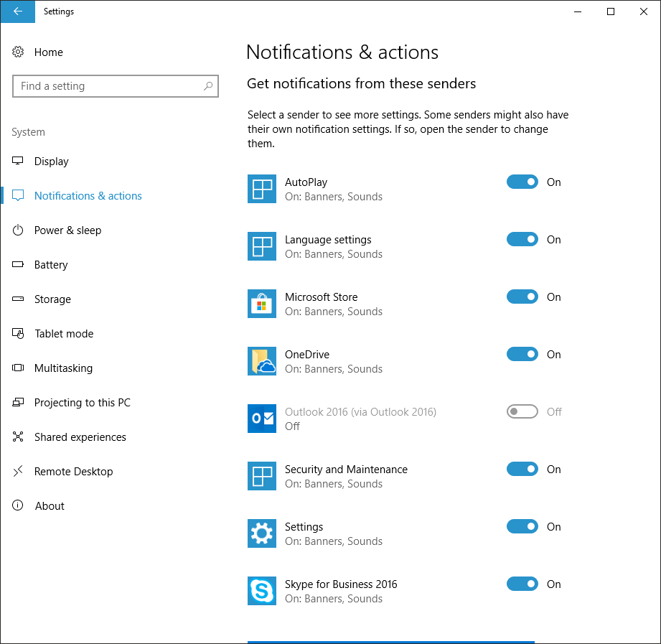Screen dimensions: 661x644
Task: Click the Home gear icon
Action: [18, 52]
